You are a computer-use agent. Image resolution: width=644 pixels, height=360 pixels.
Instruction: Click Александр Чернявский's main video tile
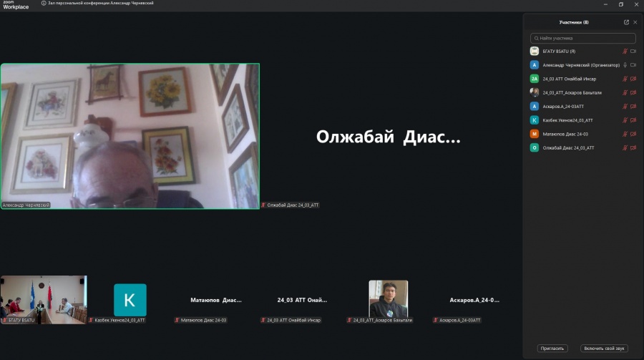click(130, 136)
